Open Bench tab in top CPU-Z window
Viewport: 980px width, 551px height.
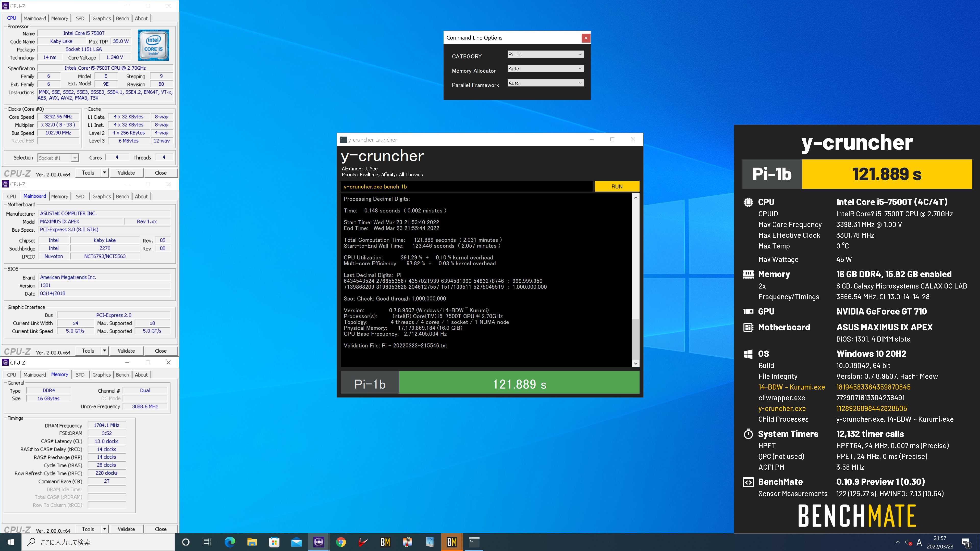(122, 18)
